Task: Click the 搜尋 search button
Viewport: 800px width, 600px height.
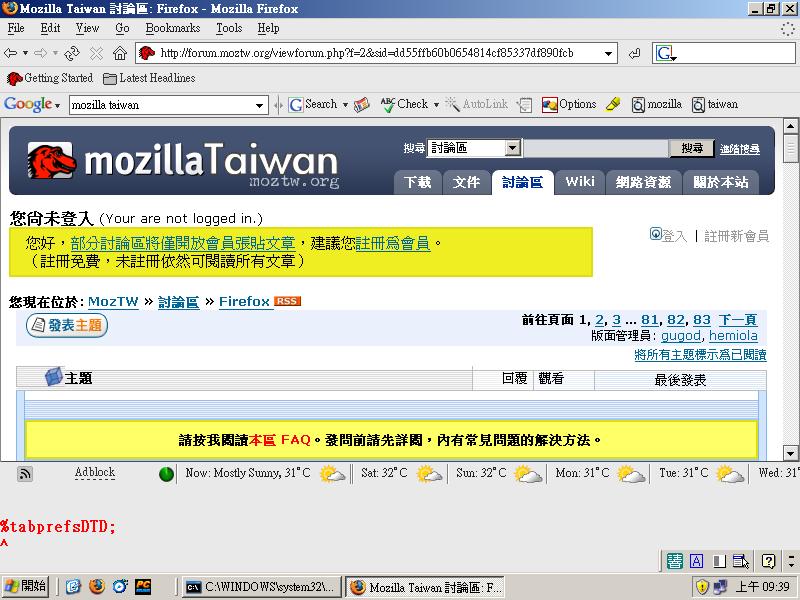Action: [692, 148]
